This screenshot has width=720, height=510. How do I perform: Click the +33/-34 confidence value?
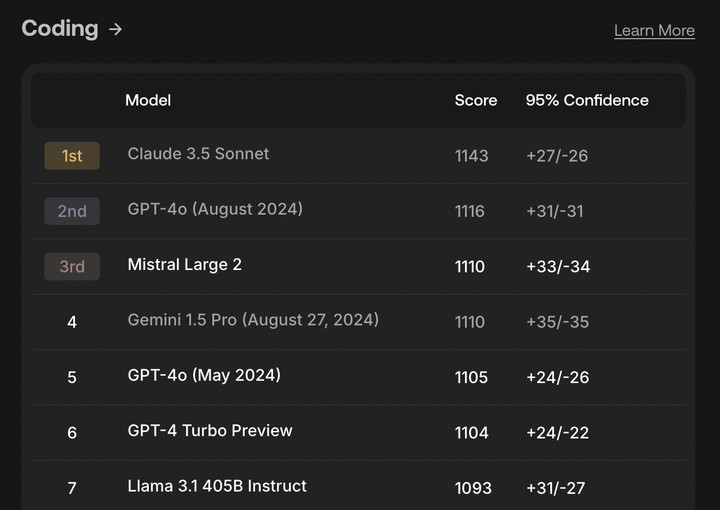[x=558, y=267]
